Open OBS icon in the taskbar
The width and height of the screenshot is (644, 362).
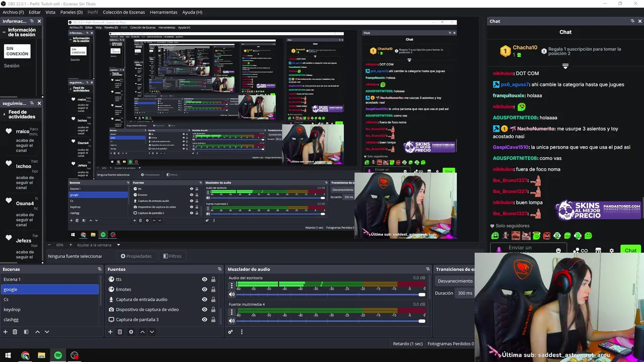coord(74,356)
